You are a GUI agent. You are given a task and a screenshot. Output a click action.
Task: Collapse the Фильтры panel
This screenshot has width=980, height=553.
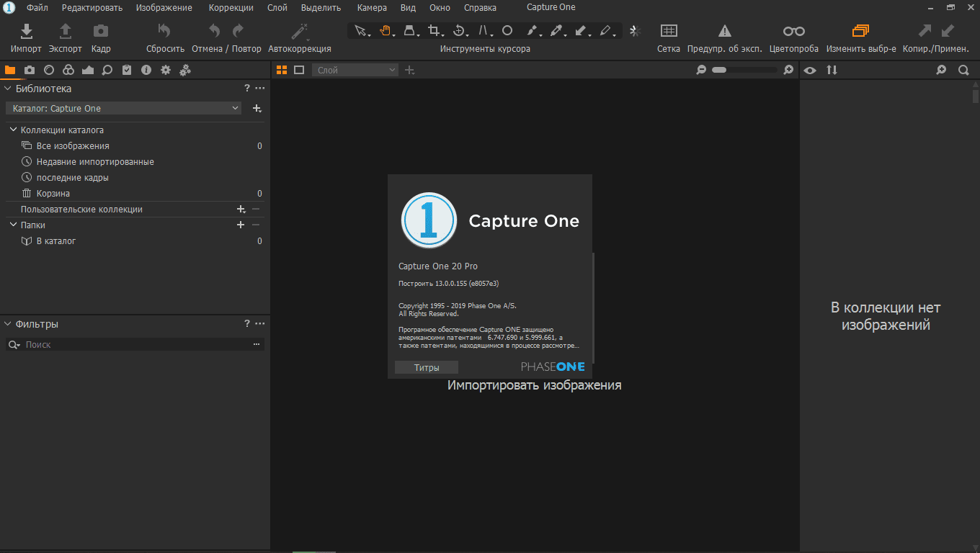tap(8, 324)
